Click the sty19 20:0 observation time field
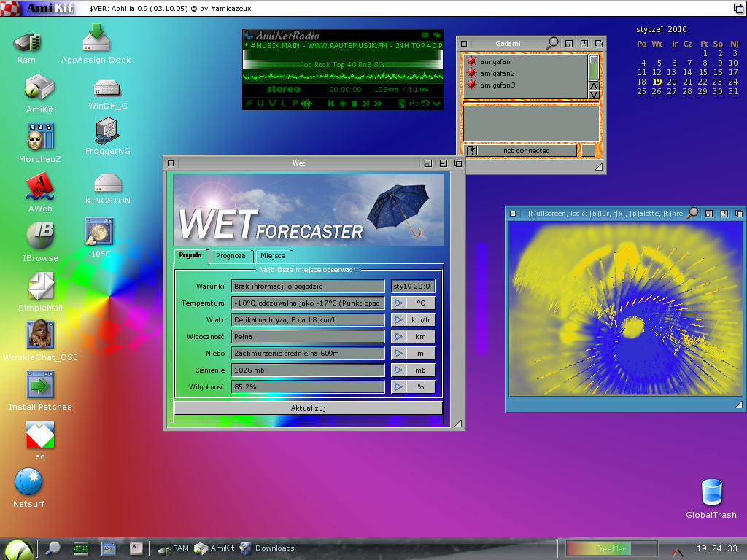 click(413, 286)
